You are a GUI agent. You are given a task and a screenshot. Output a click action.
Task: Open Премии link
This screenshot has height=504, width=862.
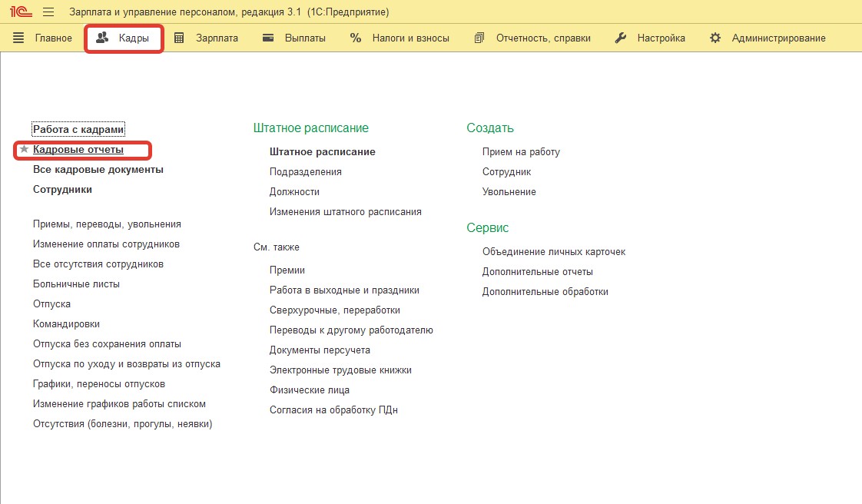tap(287, 270)
